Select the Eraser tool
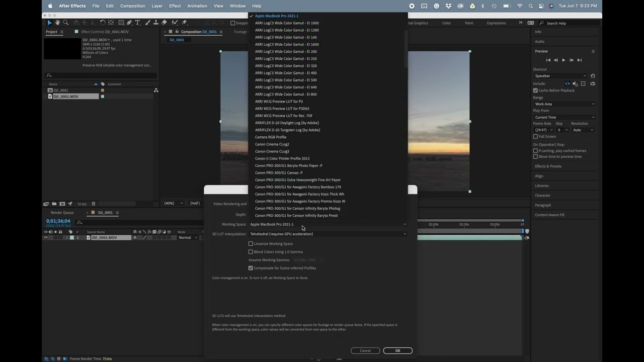The width and height of the screenshot is (644, 362). click(x=164, y=23)
